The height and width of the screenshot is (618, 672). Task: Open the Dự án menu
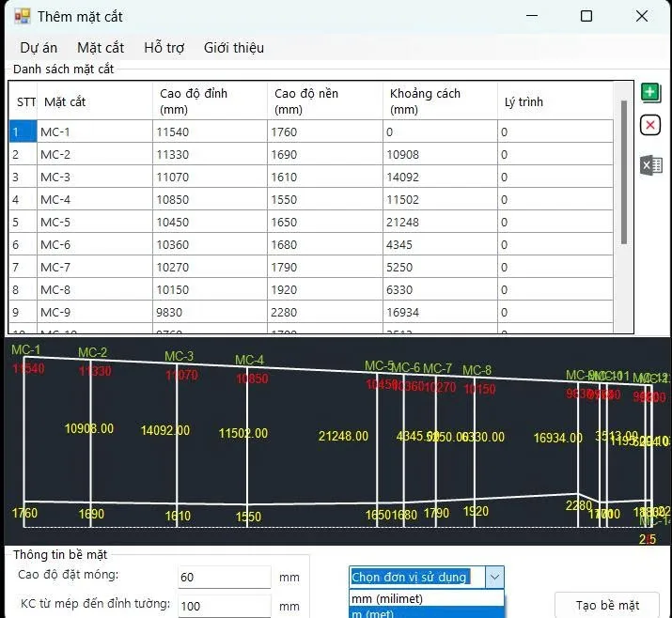pos(39,48)
